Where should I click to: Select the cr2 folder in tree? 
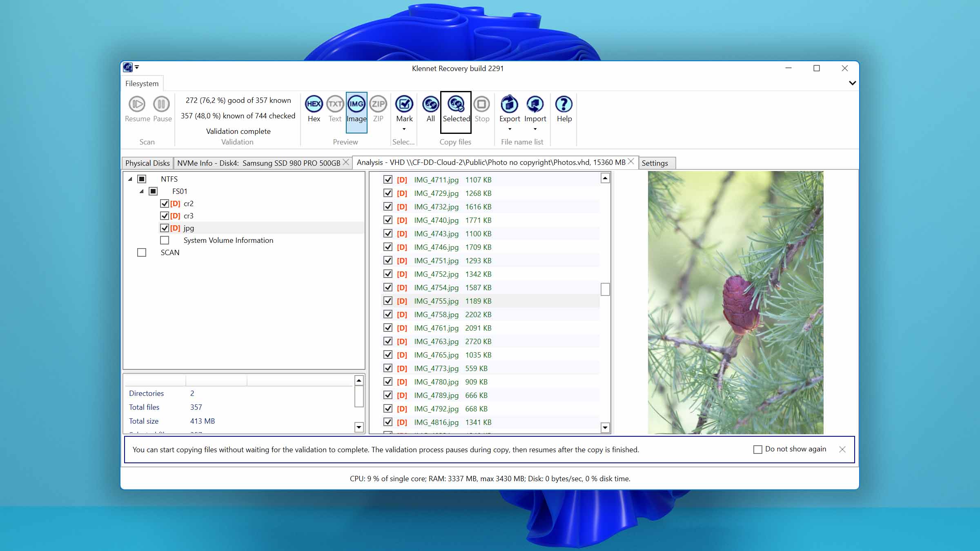click(x=188, y=204)
